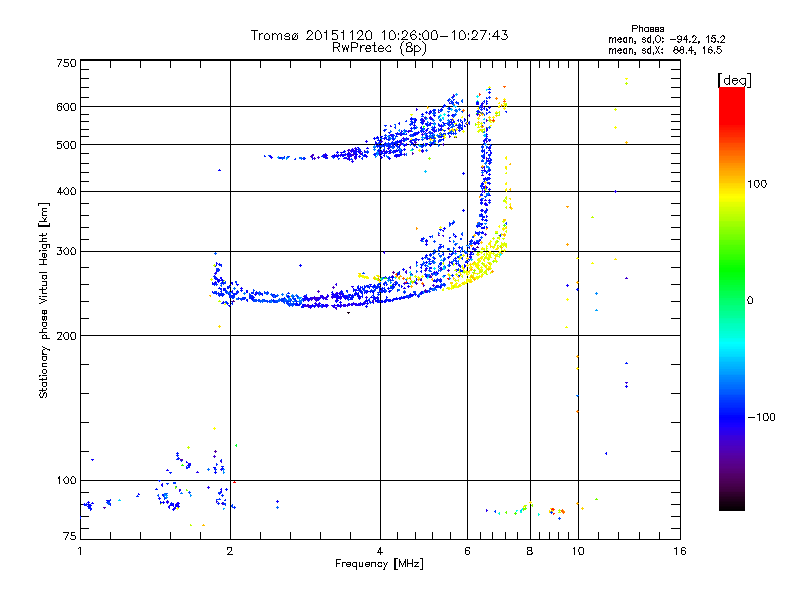
Task: Click the x-axis tick '16'
Action: tap(680, 551)
